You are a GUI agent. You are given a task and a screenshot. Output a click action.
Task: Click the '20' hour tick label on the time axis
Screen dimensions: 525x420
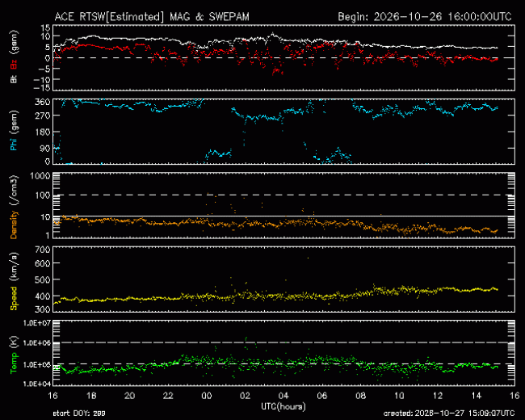129,396
